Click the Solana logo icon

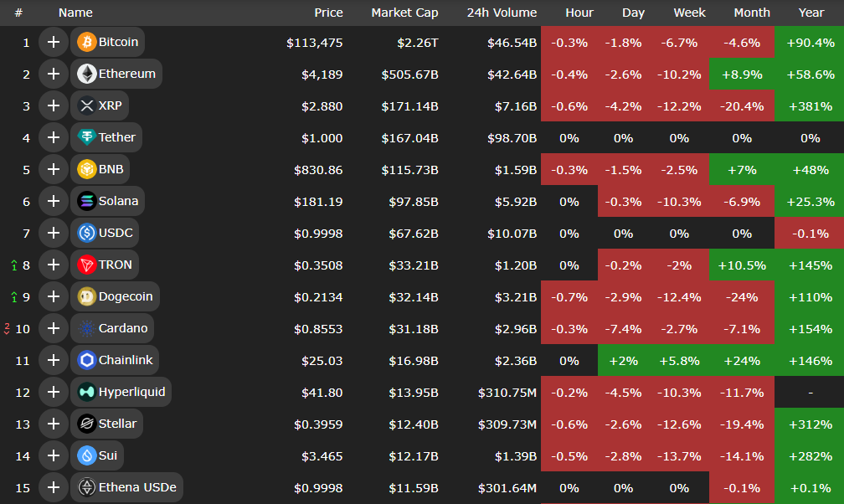[87, 201]
